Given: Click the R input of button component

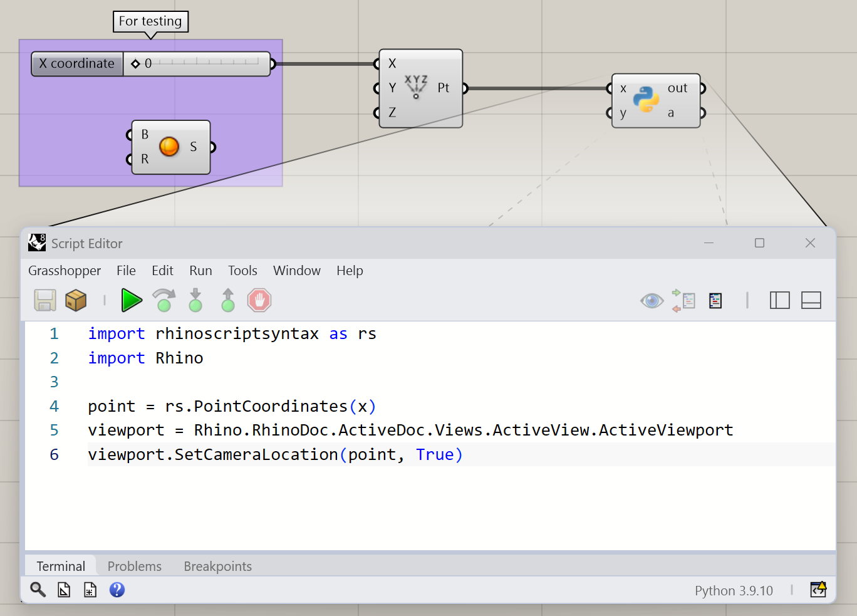Looking at the screenshot, I should (x=145, y=159).
